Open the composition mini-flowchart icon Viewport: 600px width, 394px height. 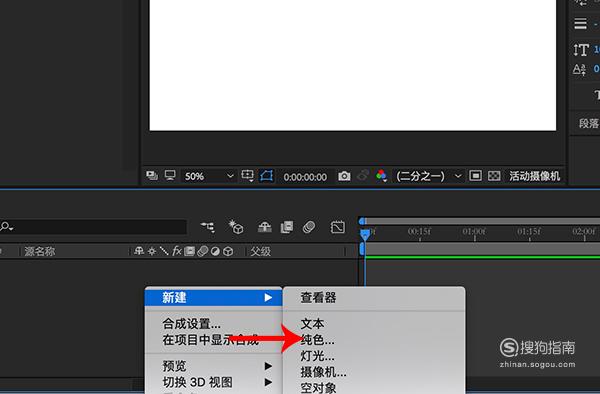click(208, 227)
